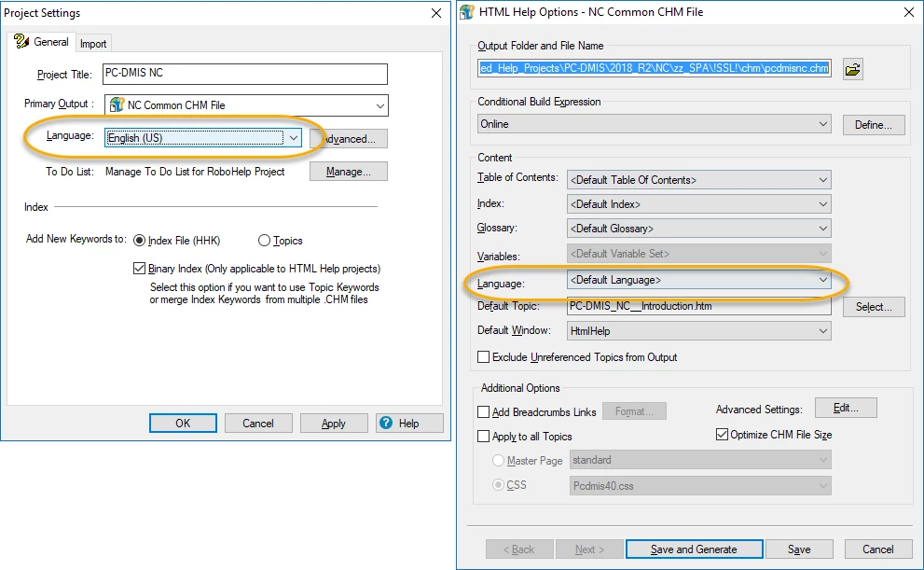This screenshot has height=570, width=924.
Task: Close the Project Settings dialog
Action: point(436,13)
